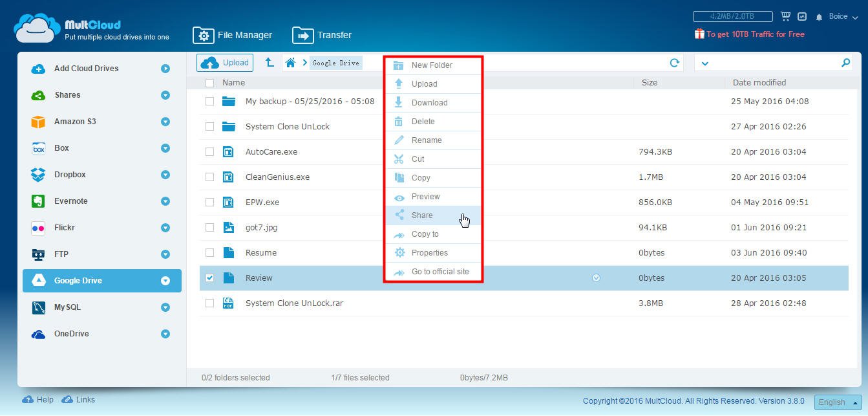
Task: Expand the Amazon S3 dropdown arrow
Action: tap(165, 122)
